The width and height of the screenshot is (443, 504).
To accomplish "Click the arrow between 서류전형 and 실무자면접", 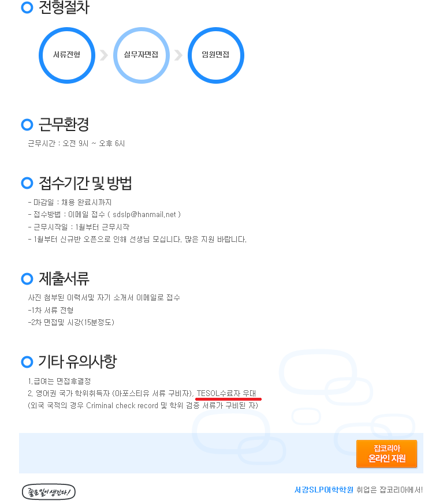I will (x=104, y=55).
